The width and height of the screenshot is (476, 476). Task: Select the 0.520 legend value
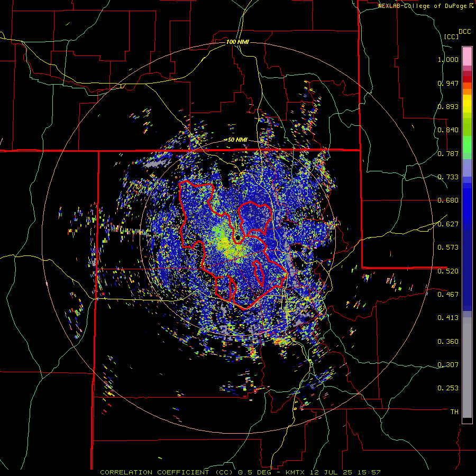point(448,271)
